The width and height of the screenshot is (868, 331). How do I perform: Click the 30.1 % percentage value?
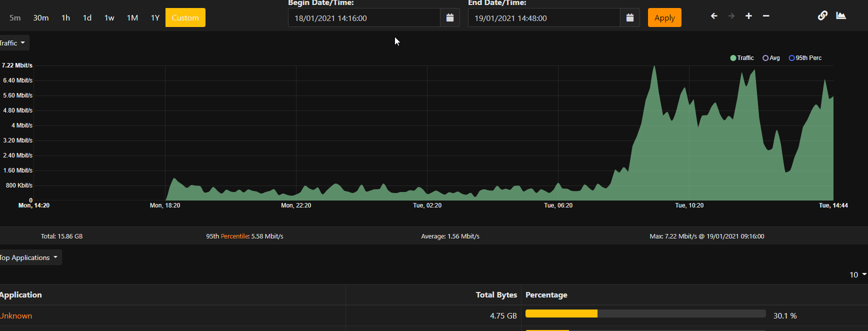tap(785, 315)
